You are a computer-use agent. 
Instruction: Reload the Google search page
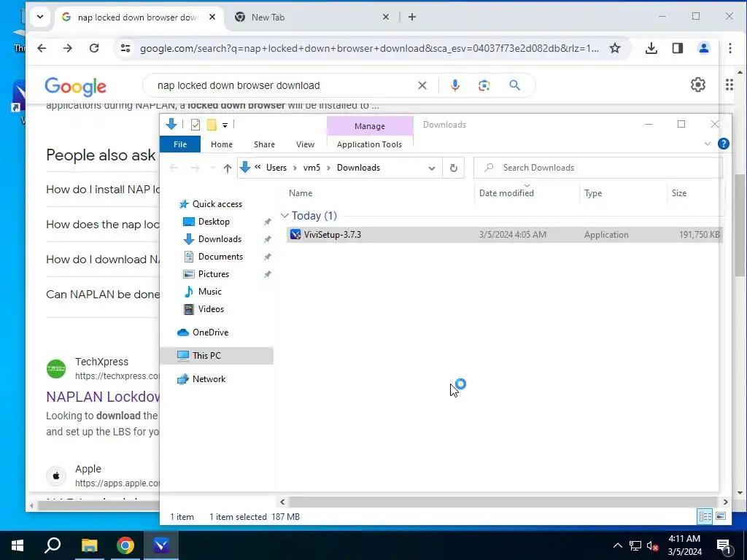pyautogui.click(x=94, y=48)
